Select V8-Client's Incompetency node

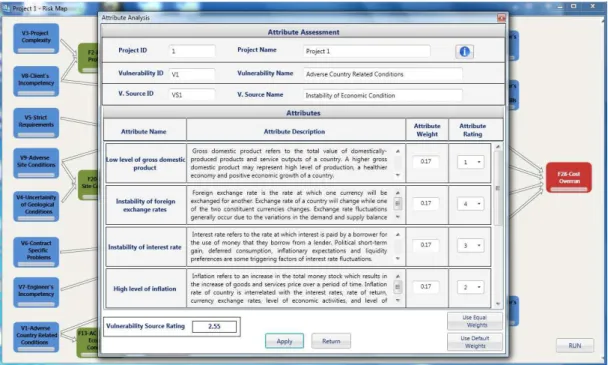36,81
